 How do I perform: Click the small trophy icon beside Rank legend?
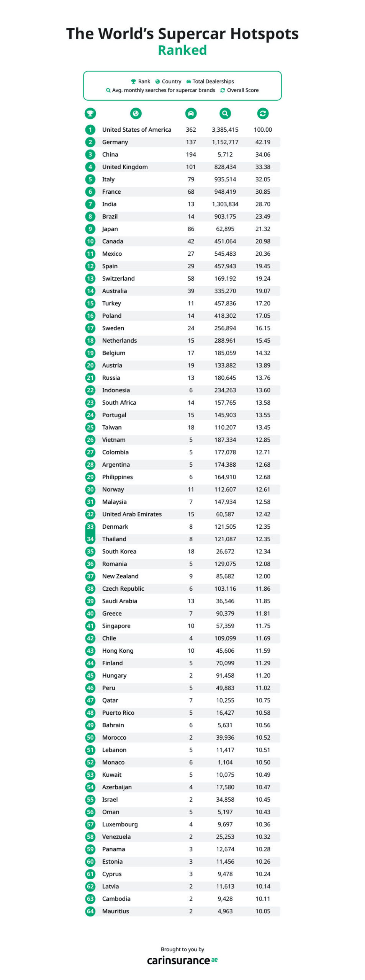click(x=133, y=82)
